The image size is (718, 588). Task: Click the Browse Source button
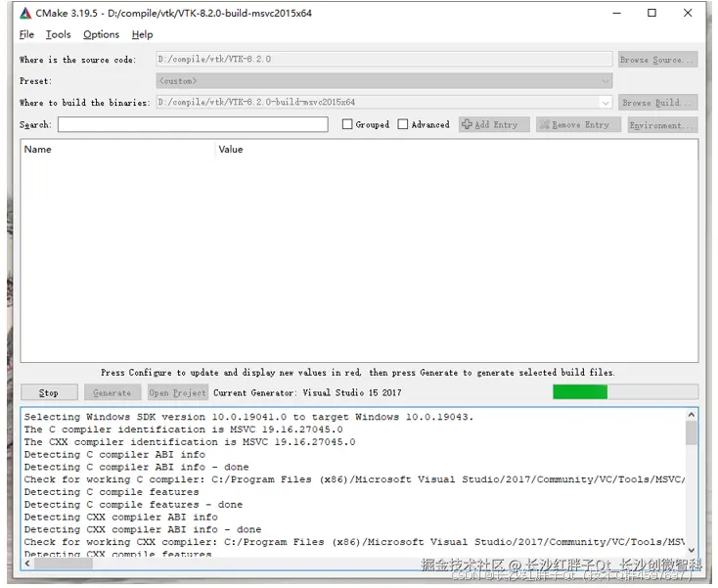click(657, 60)
